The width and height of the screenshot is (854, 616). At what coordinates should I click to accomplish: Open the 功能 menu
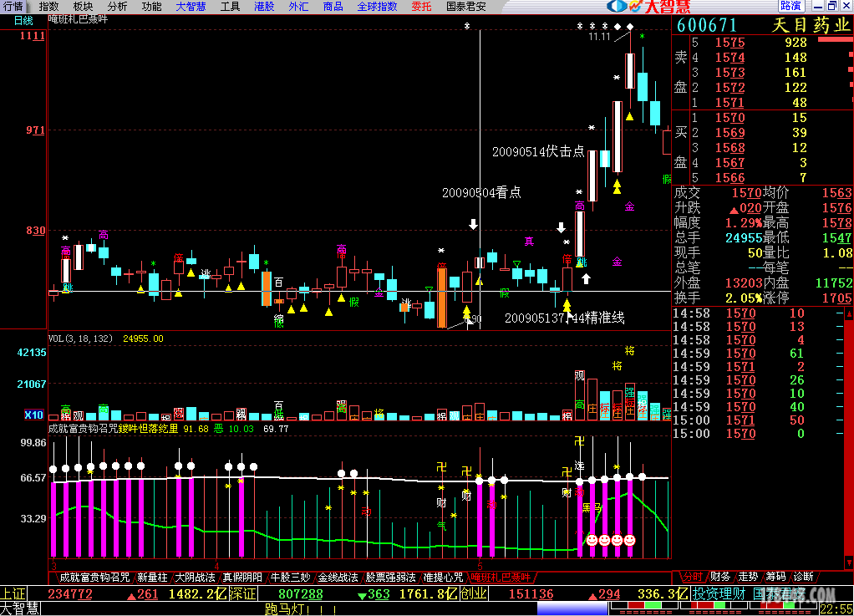[x=151, y=7]
